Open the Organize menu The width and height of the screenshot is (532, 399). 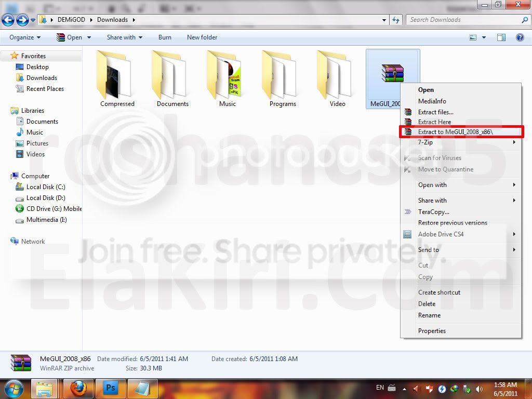pyautogui.click(x=25, y=37)
